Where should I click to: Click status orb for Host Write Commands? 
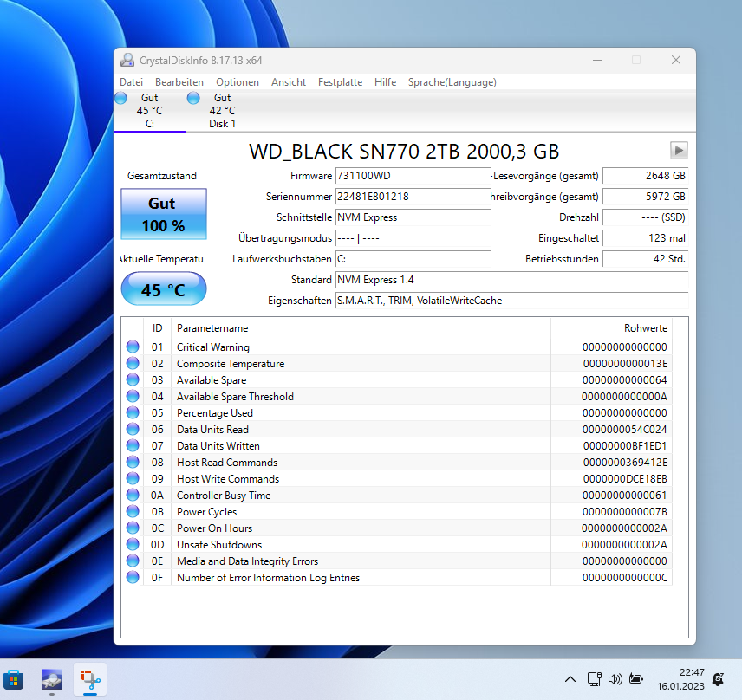133,478
